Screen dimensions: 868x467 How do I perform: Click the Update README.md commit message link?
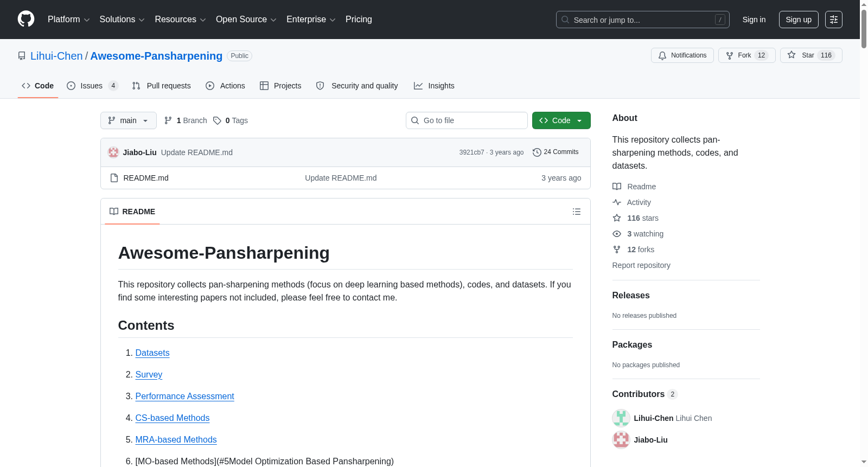tap(197, 152)
